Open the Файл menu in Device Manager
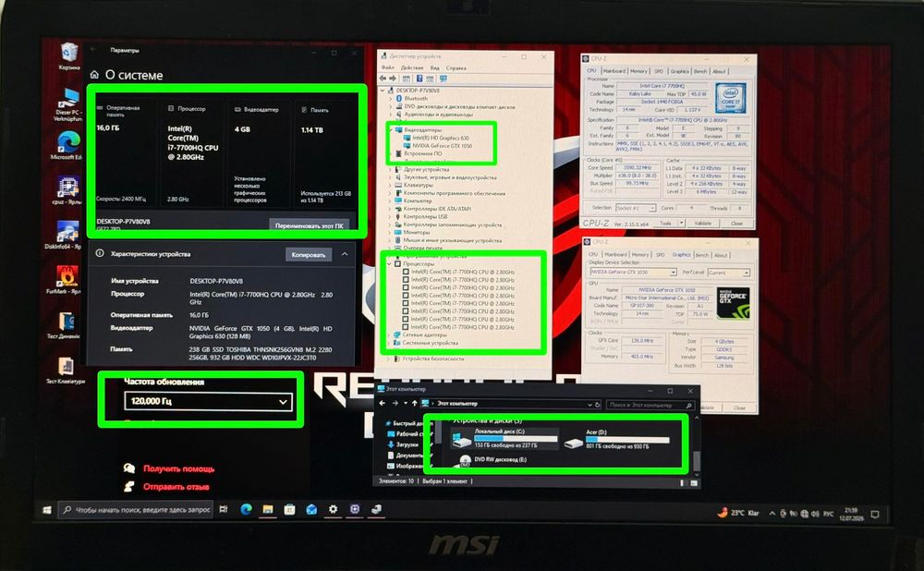This screenshot has width=924, height=571. coord(388,67)
